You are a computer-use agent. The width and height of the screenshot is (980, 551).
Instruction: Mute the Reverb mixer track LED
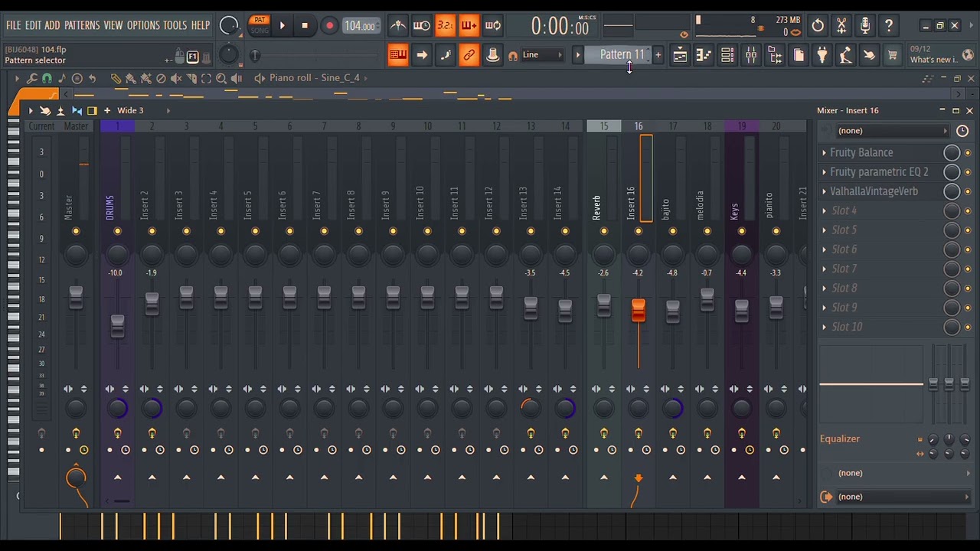[604, 231]
